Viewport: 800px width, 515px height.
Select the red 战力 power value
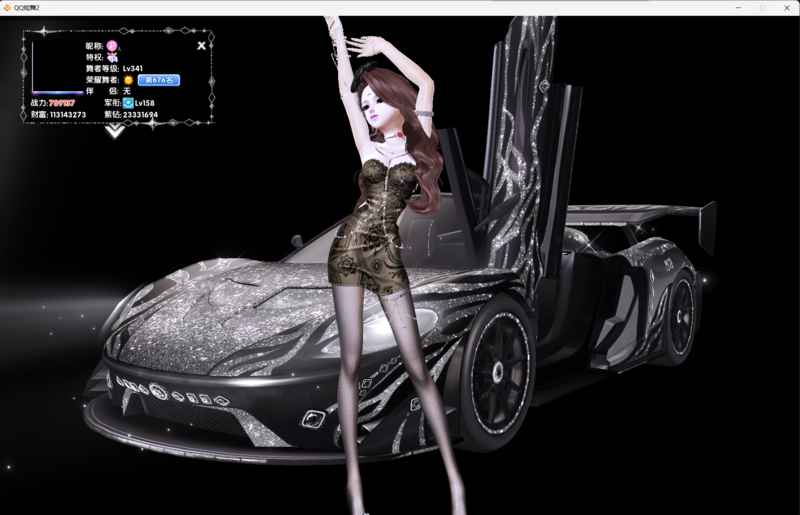coord(62,103)
